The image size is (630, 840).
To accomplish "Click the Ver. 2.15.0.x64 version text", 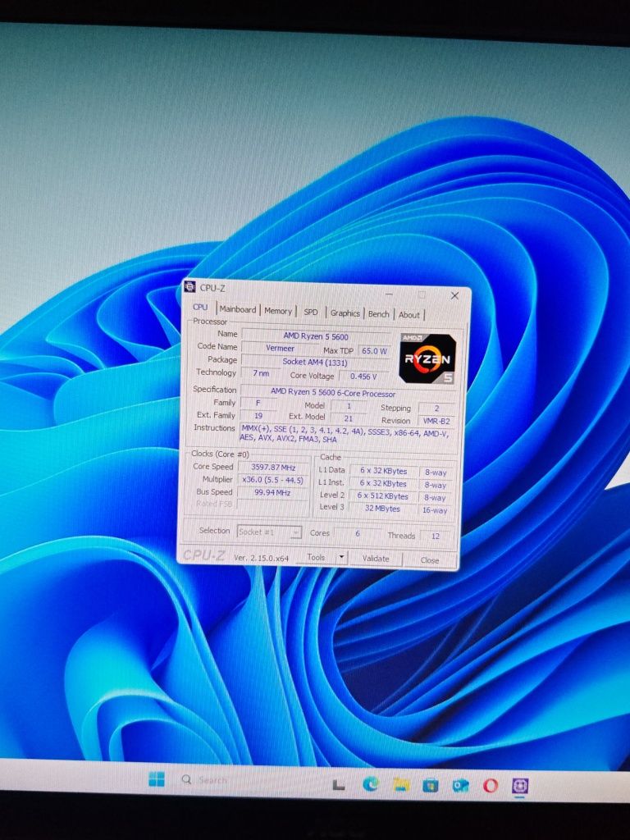I will point(261,558).
